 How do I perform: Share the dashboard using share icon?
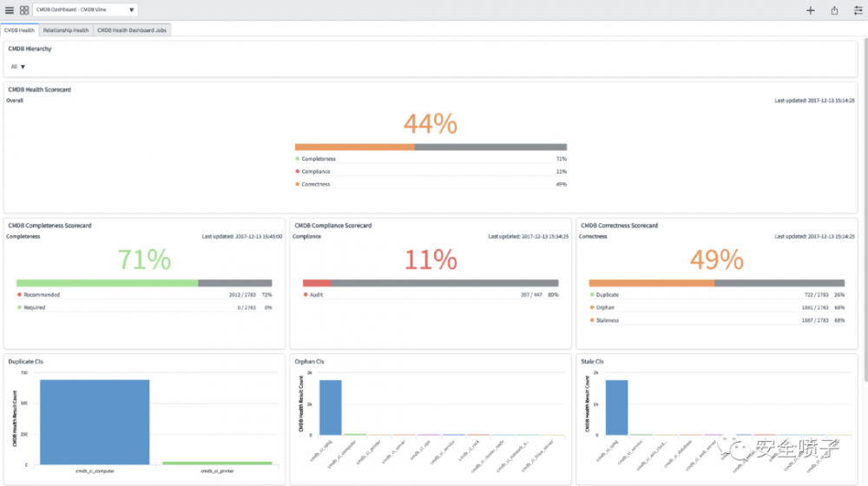click(x=834, y=10)
